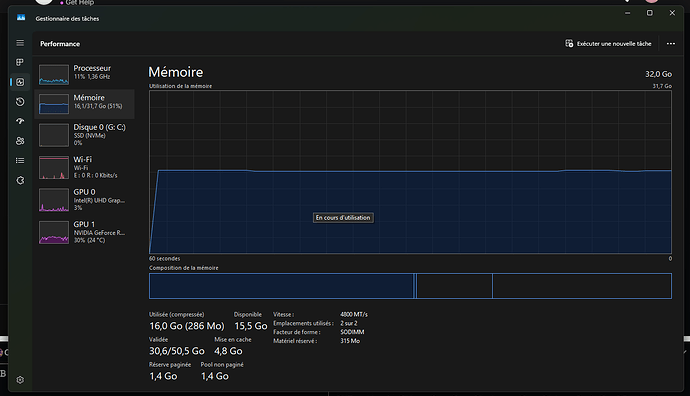
Task: Select the Wi-Fi performance item
Action: point(84,167)
